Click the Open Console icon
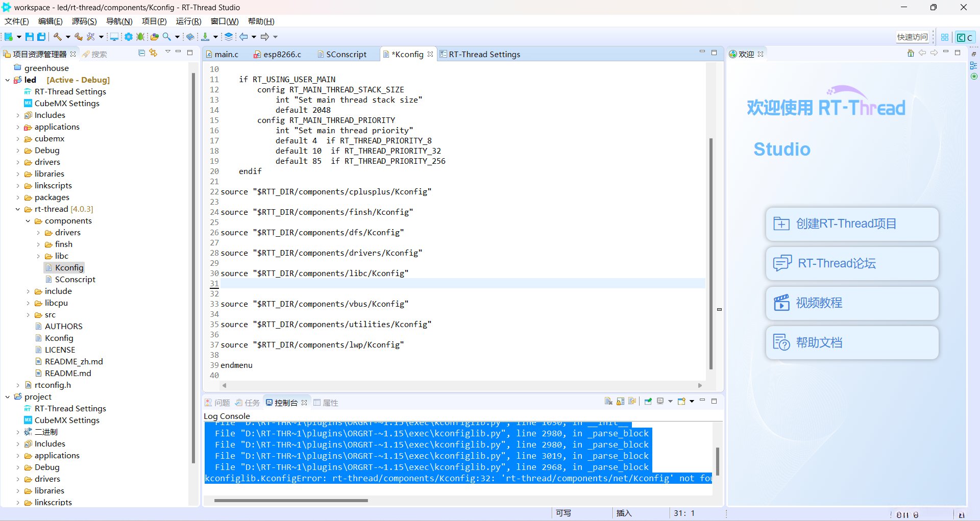980x521 pixels. pyautogui.click(x=681, y=402)
